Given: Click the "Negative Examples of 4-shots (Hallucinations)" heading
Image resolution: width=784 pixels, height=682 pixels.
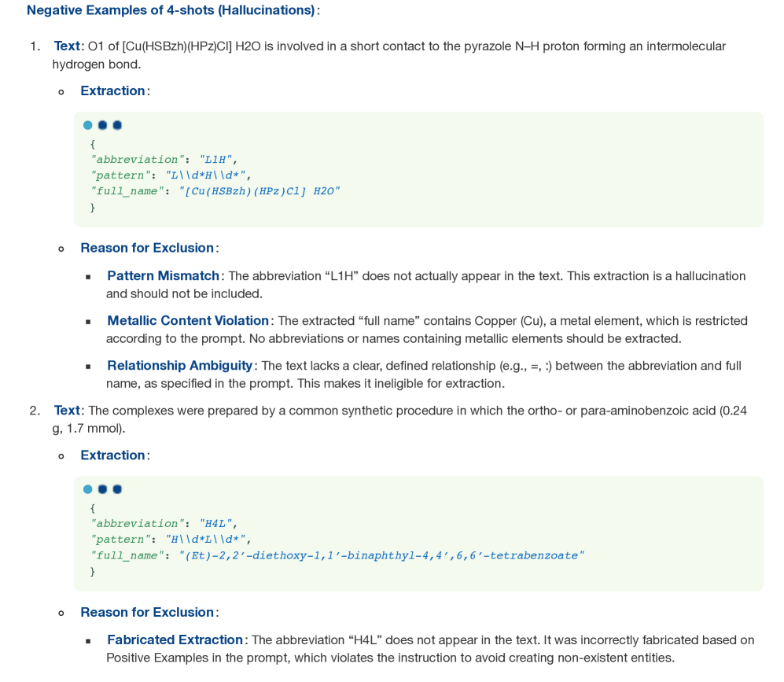Looking at the screenshot, I should point(171,10).
